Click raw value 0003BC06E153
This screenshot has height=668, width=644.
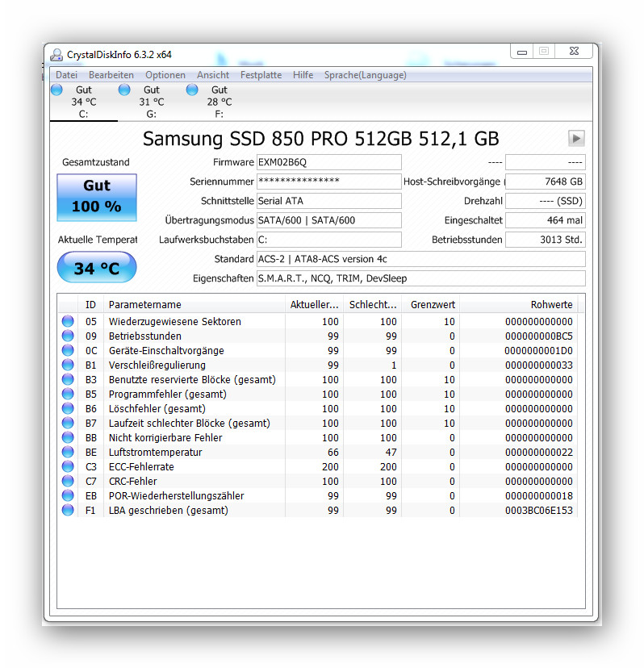(539, 511)
